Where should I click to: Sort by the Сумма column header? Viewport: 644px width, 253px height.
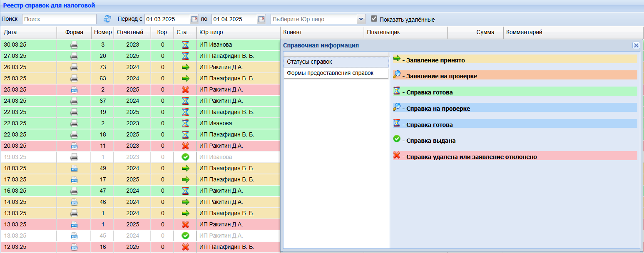tap(475, 32)
